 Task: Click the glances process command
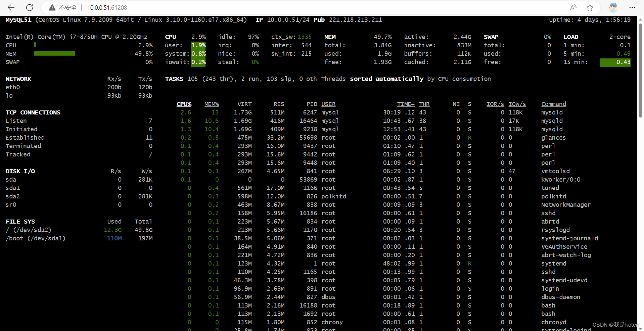[x=553, y=138]
